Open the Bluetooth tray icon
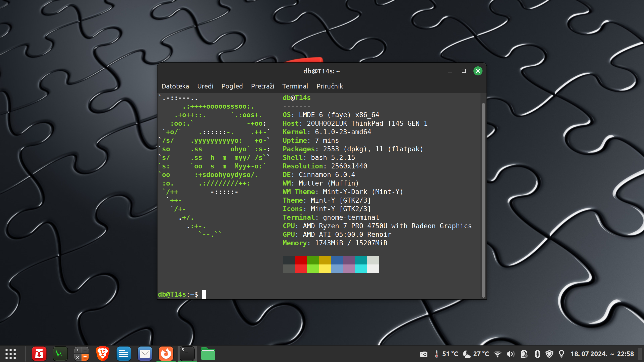 pos(537,354)
